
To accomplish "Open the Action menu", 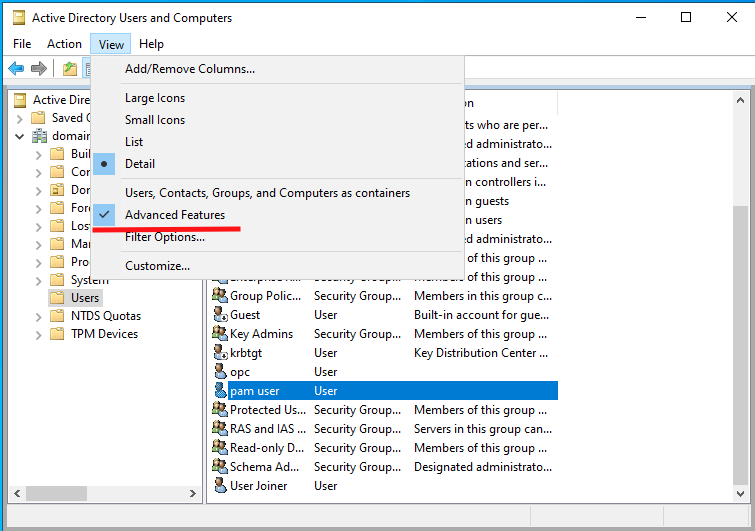I will 64,44.
